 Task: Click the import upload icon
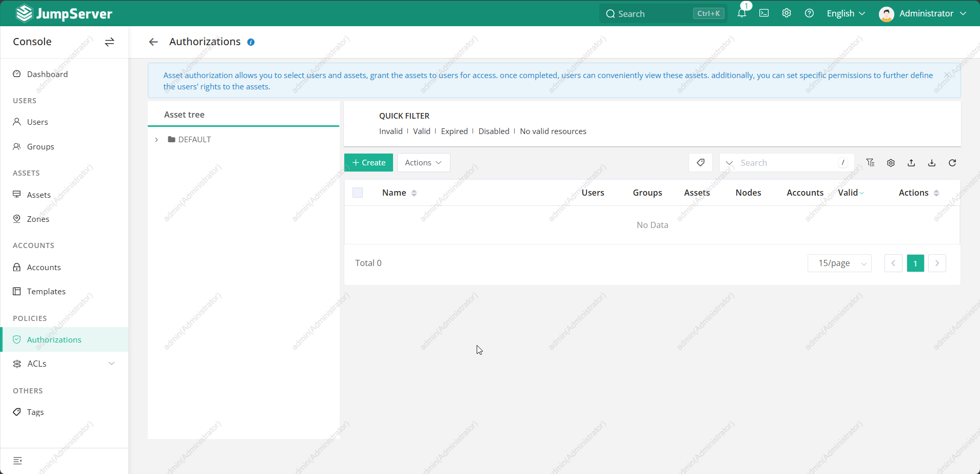(911, 163)
